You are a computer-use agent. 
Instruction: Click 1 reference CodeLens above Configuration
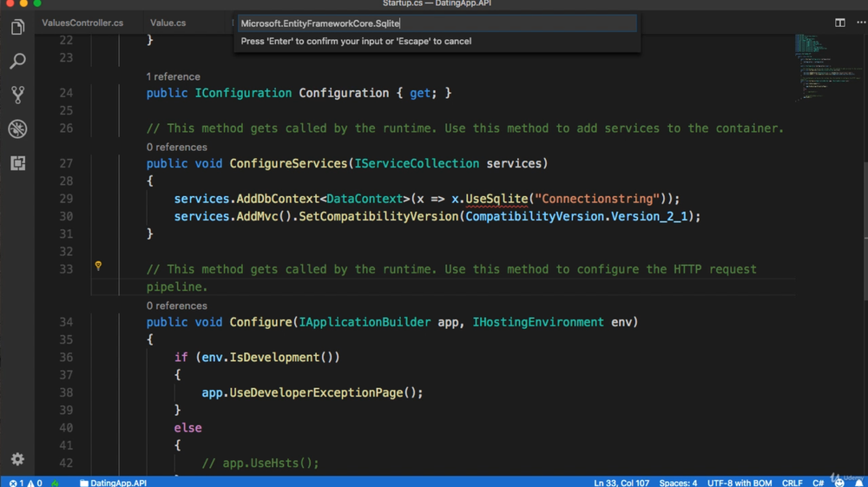point(174,76)
